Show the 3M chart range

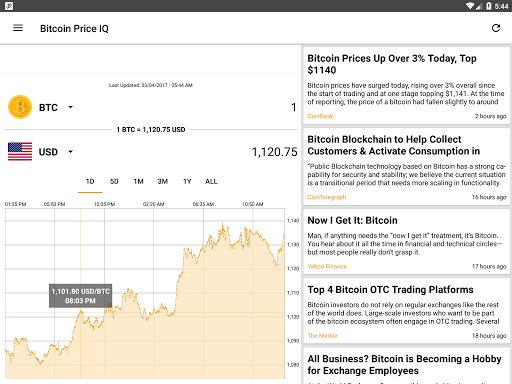point(163,182)
